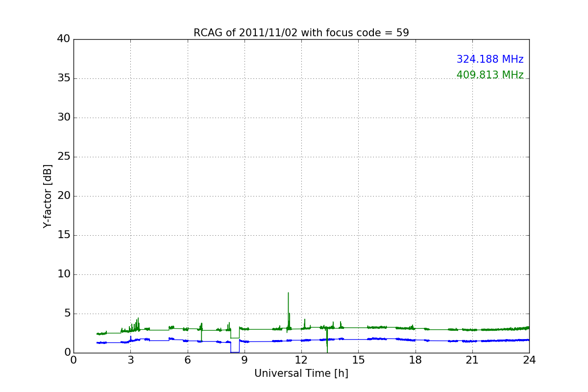Click the y-axis tick label '20'
The height and width of the screenshot is (392, 588).
64,196
